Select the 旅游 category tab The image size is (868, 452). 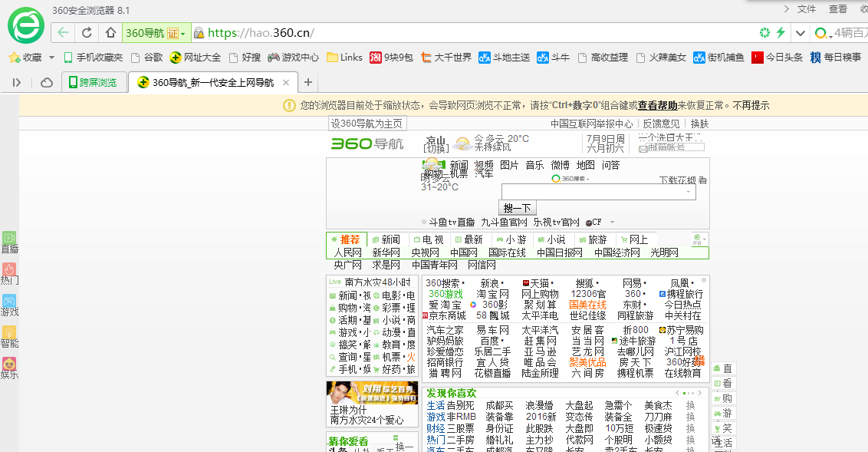pyautogui.click(x=593, y=239)
